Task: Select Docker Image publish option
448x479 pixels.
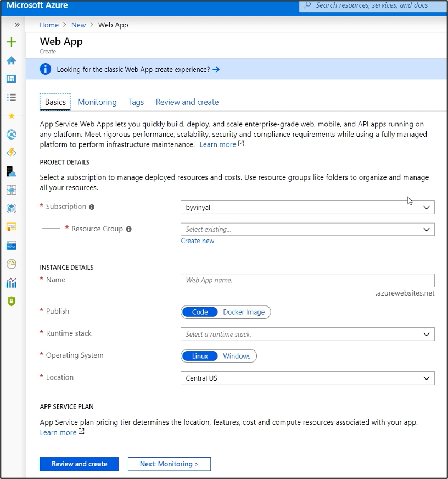Action: (x=243, y=312)
